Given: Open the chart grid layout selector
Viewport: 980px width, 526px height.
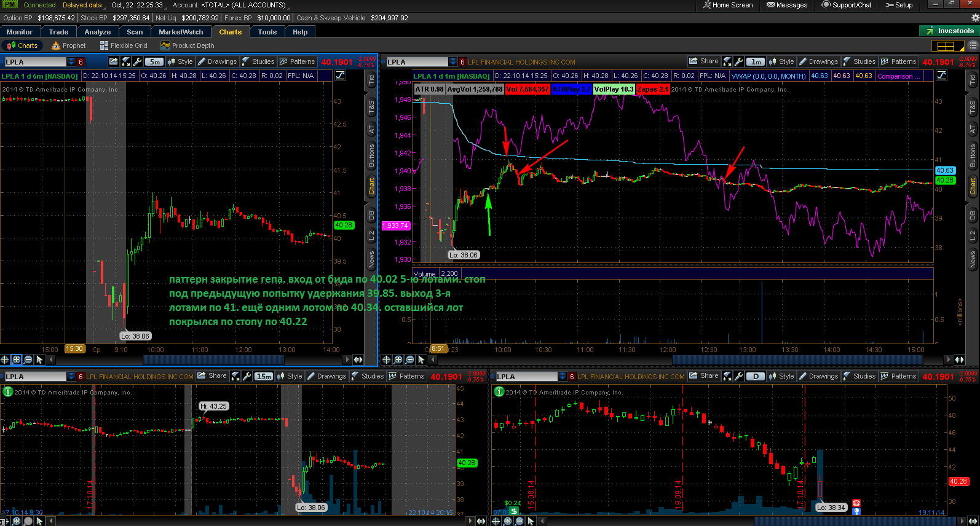Looking at the screenshot, I should click(947, 46).
